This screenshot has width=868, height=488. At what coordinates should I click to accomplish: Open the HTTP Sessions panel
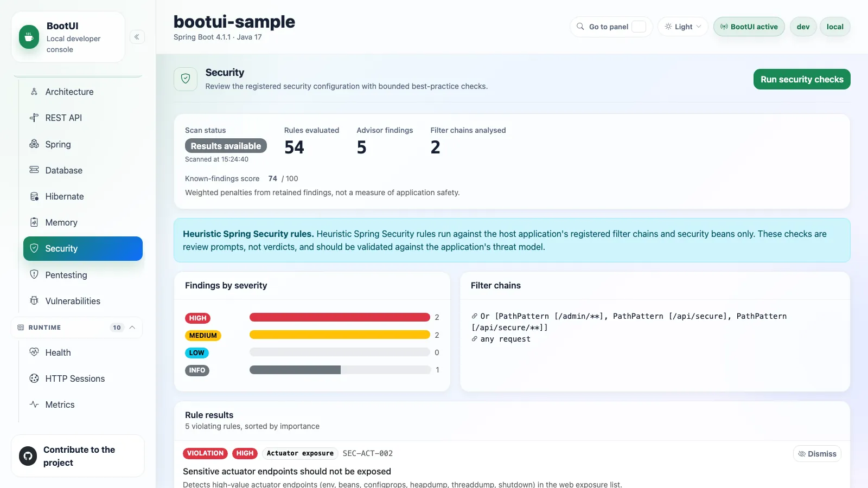click(83, 378)
